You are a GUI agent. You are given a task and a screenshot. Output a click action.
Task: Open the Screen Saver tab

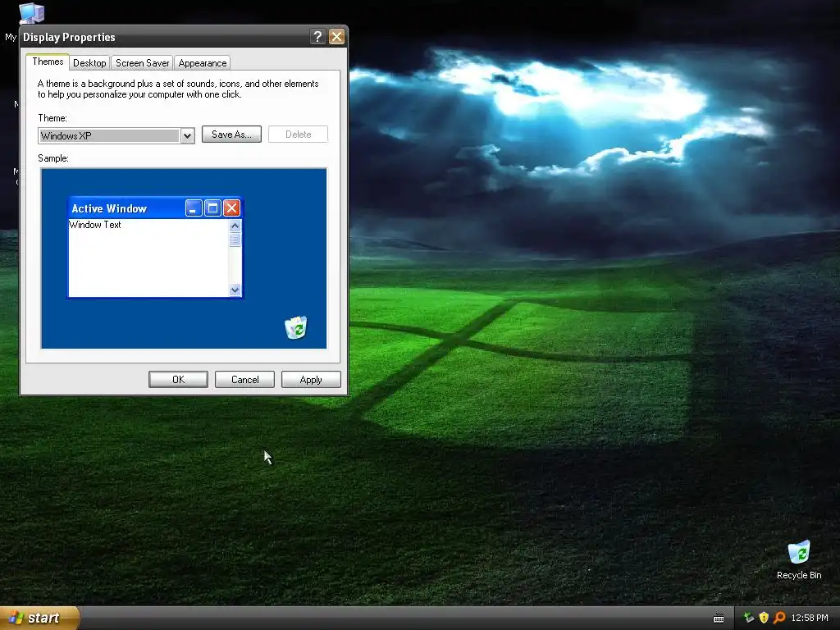(143, 63)
